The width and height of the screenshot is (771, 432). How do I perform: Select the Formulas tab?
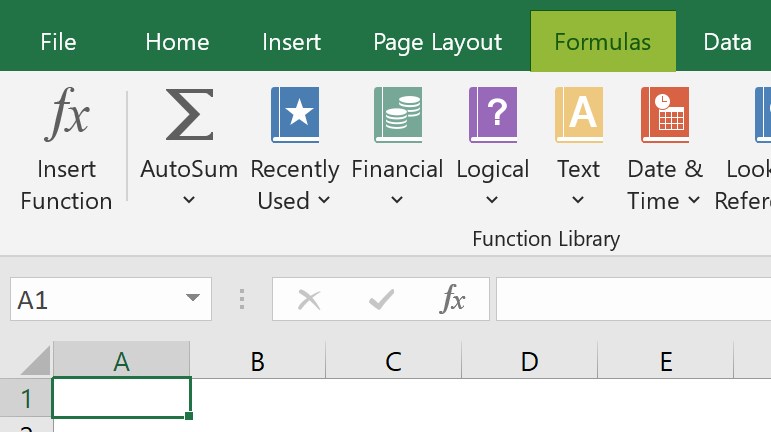pos(603,41)
